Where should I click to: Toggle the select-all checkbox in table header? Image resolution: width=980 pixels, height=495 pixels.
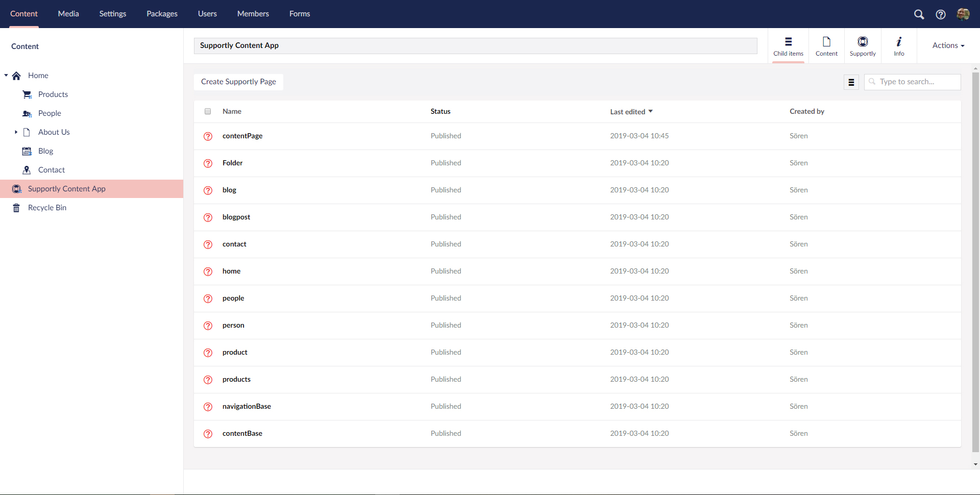(x=208, y=111)
